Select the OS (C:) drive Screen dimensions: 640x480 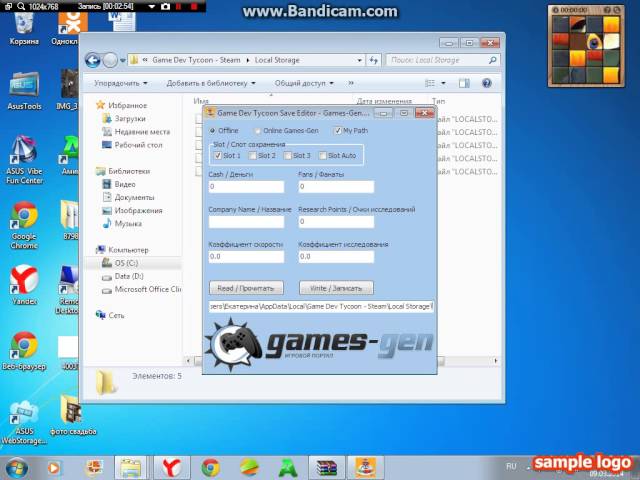[x=120, y=263]
